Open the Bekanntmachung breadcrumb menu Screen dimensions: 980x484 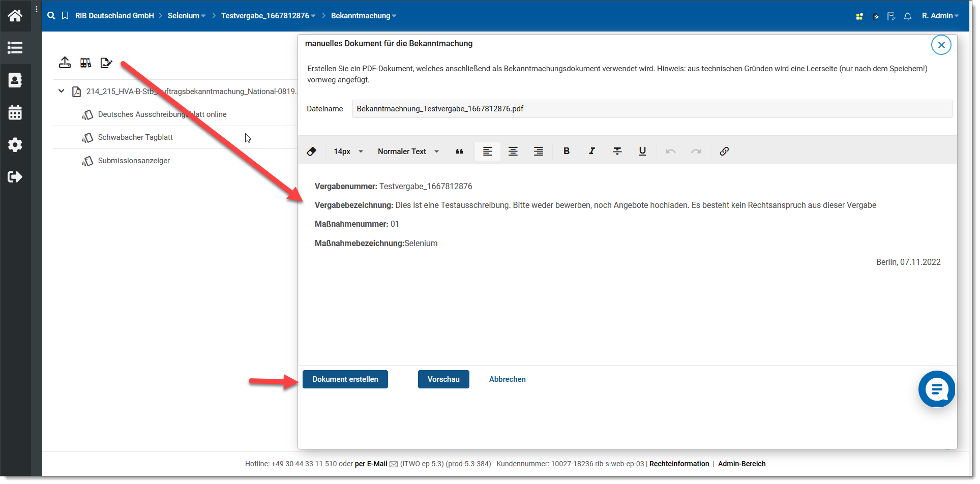[363, 16]
